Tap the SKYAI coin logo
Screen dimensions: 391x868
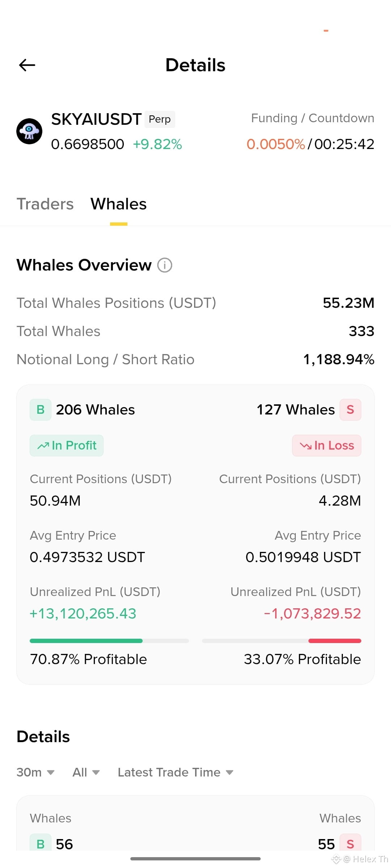(x=29, y=131)
